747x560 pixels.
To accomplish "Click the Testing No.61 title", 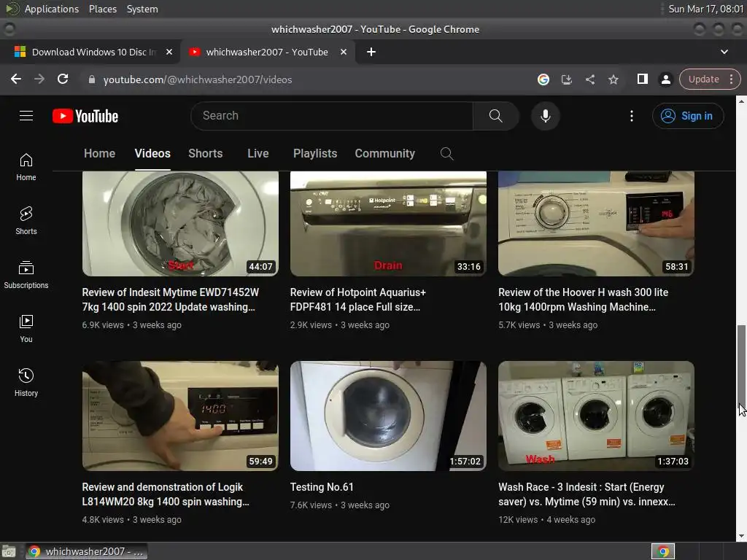I will pyautogui.click(x=322, y=487).
